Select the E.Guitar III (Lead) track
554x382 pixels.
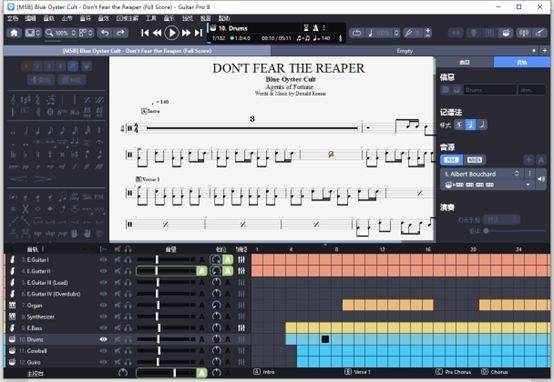point(47,282)
